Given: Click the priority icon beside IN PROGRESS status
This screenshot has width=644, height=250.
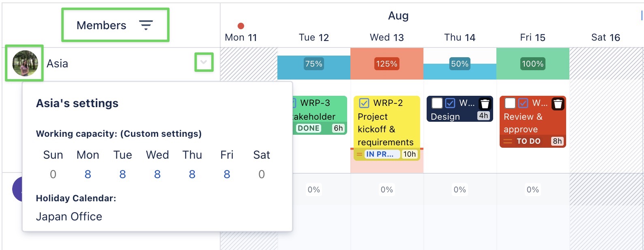Looking at the screenshot, I should click(x=360, y=154).
